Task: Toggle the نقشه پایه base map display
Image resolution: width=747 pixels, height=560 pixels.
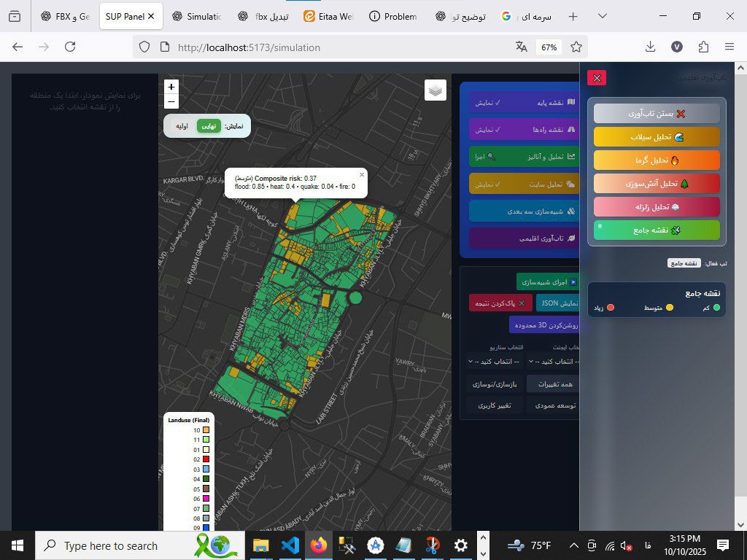Action: coord(524,102)
